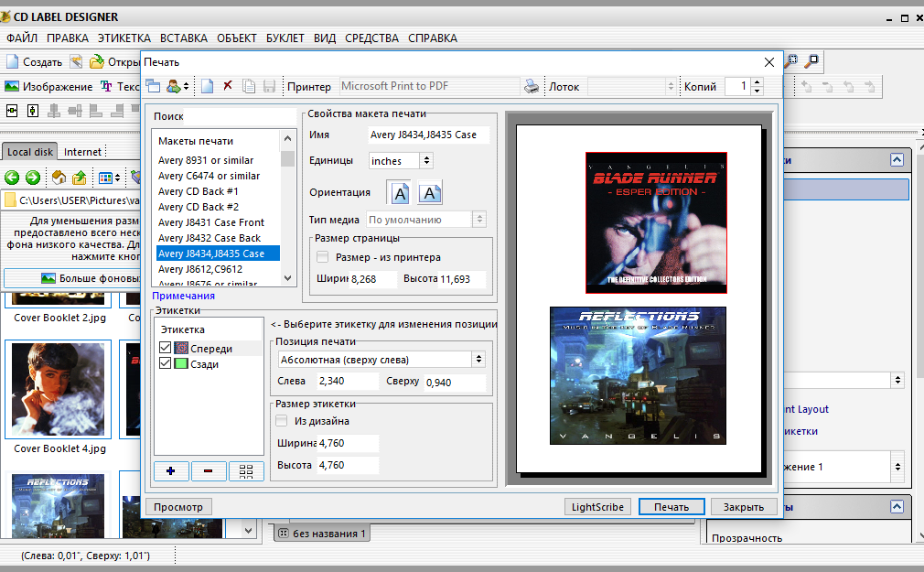Click the Поиск search field
924x572 pixels.
click(x=241, y=116)
